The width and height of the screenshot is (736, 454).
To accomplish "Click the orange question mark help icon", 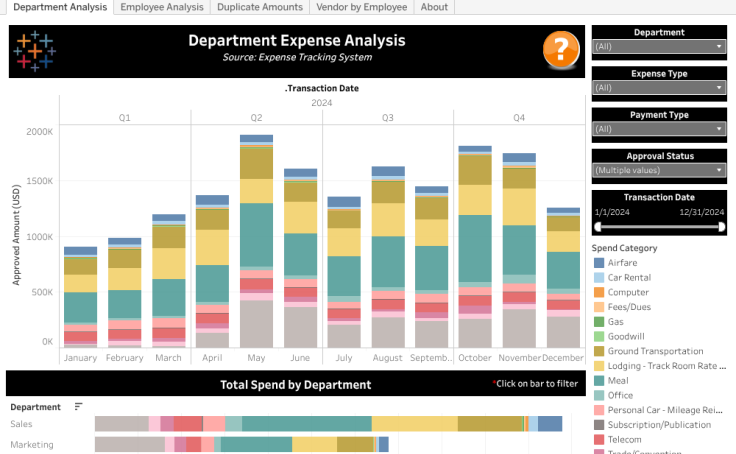I will pos(561,49).
